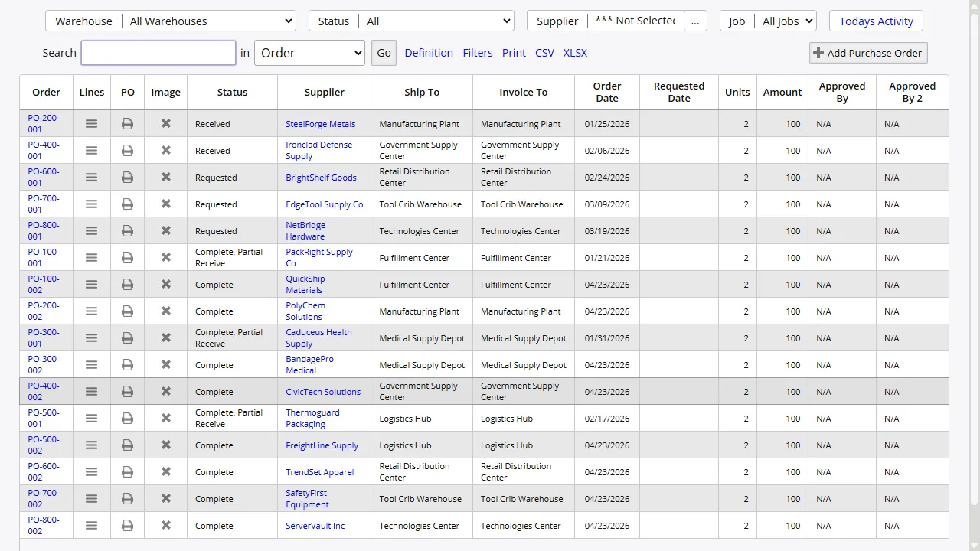Screen dimensions: 980x551
Task: Open the Status filter dropdown
Action: [x=436, y=21]
